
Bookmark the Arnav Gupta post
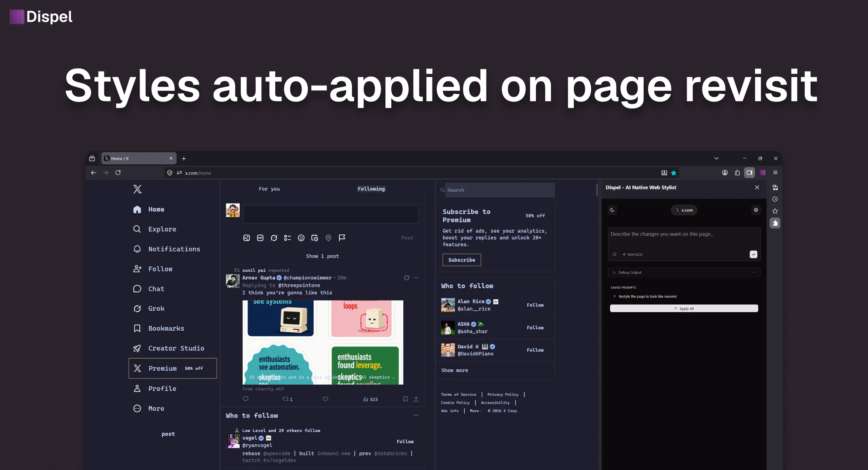click(405, 399)
